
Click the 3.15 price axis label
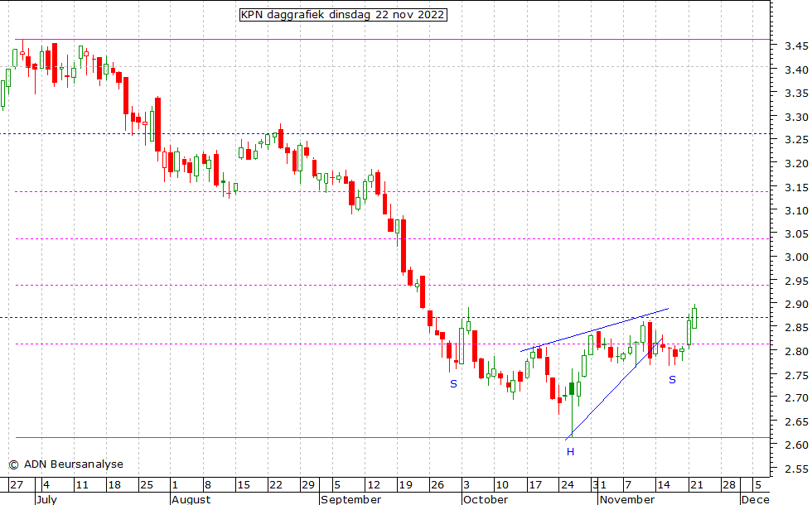(796, 187)
